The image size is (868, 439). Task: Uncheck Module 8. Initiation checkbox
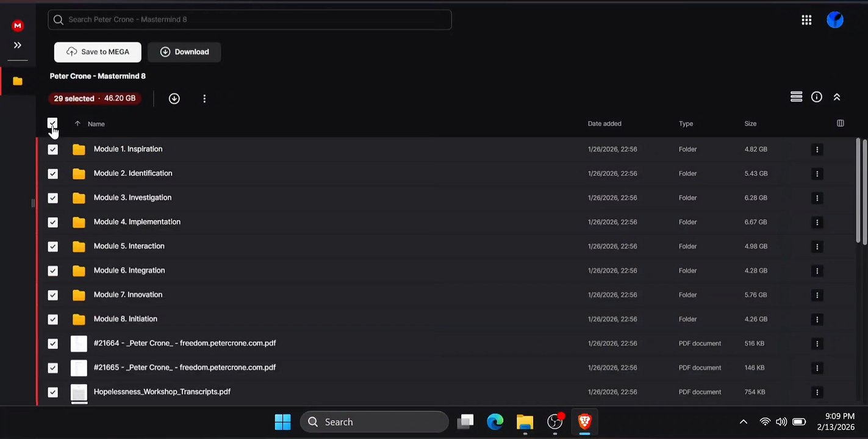pos(53,319)
